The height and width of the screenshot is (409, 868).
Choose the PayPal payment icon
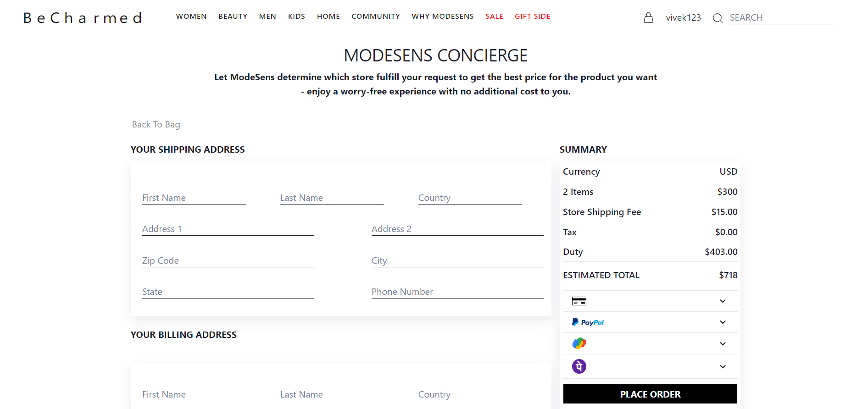pos(587,322)
